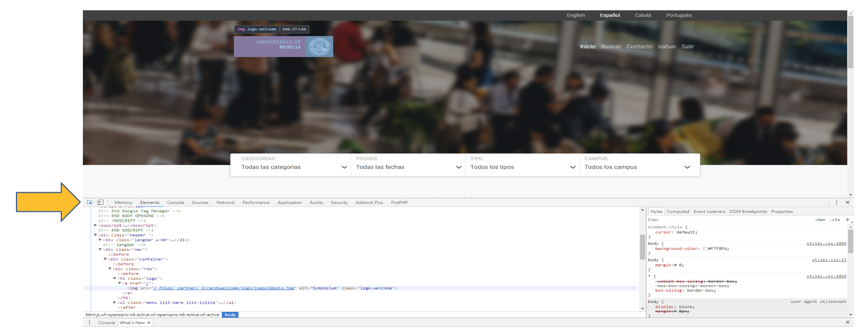
Task: Open the Properties sidebar tab
Action: pos(782,211)
